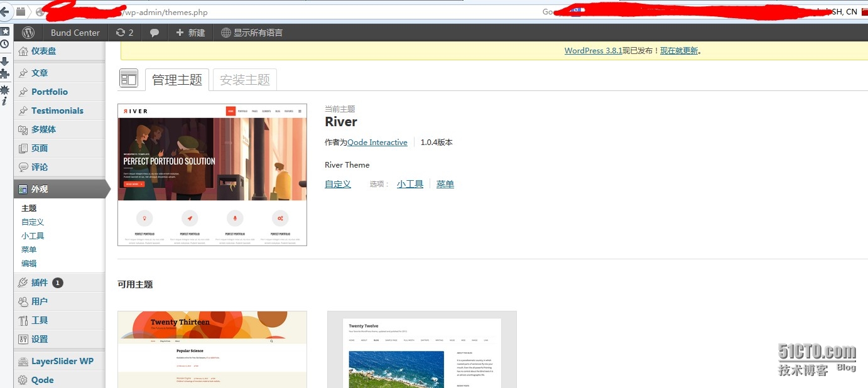
Task: Open the Qode Interactive author link
Action: pos(377,143)
